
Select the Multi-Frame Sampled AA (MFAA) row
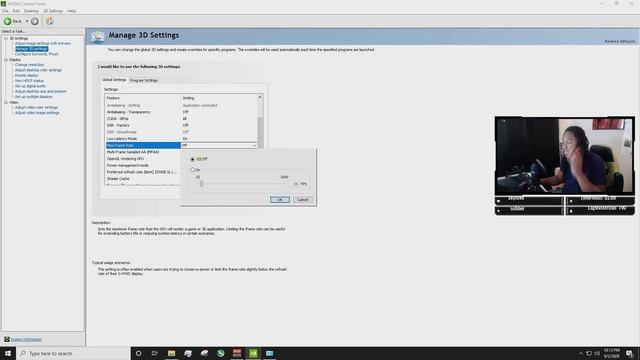pos(143,152)
